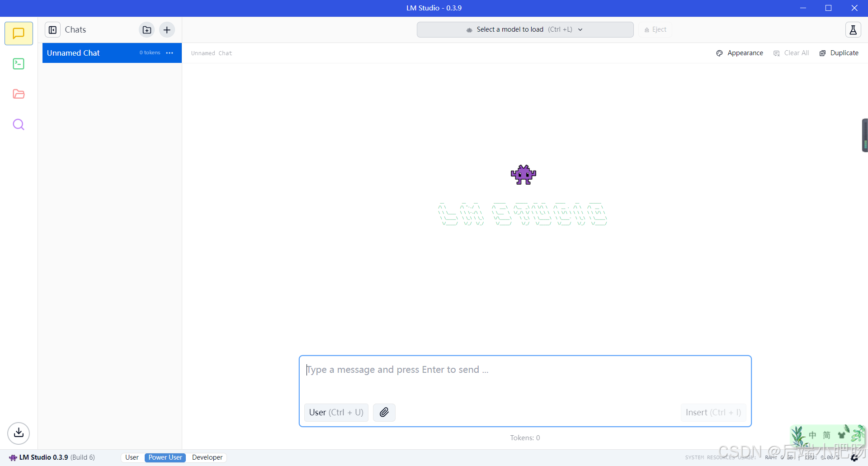Expand the Select a model to load dropdown
This screenshot has height=466, width=868.
point(525,29)
